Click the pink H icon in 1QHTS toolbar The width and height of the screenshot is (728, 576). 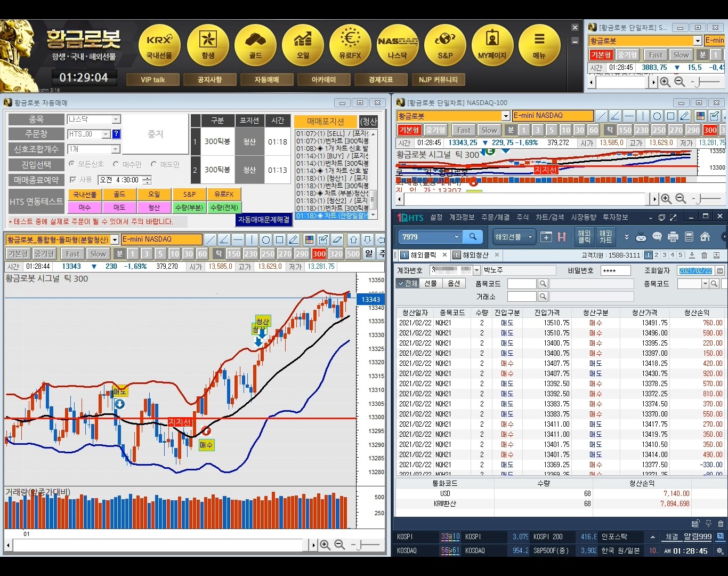(562, 237)
